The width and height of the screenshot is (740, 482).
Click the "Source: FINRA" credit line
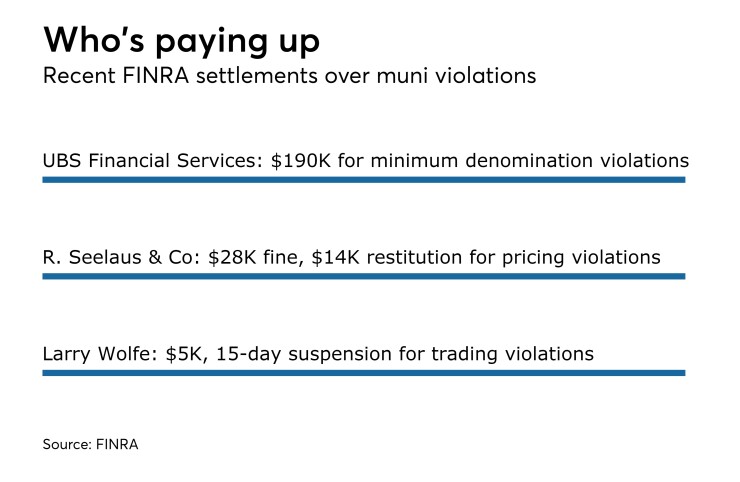[x=90, y=444]
